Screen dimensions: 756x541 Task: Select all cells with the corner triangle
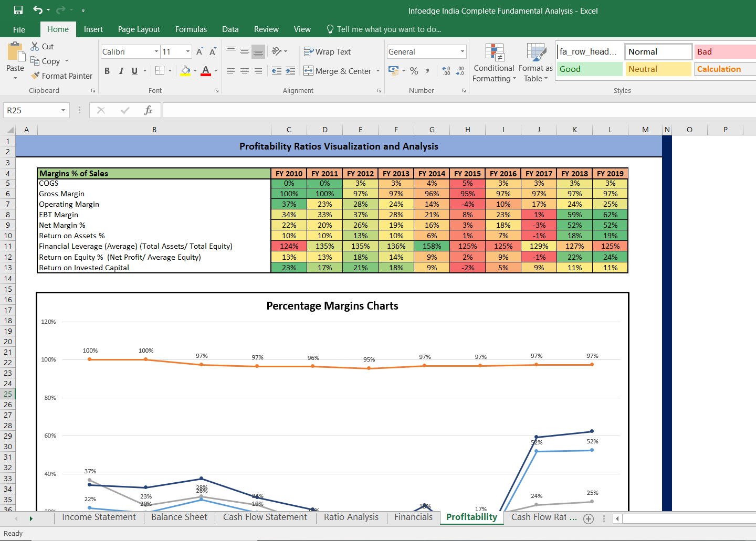coord(10,130)
